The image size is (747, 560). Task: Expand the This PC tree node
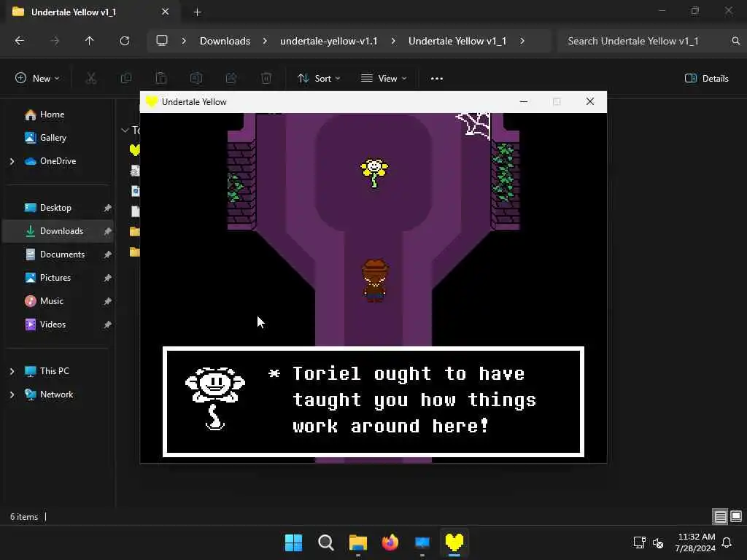(x=12, y=371)
